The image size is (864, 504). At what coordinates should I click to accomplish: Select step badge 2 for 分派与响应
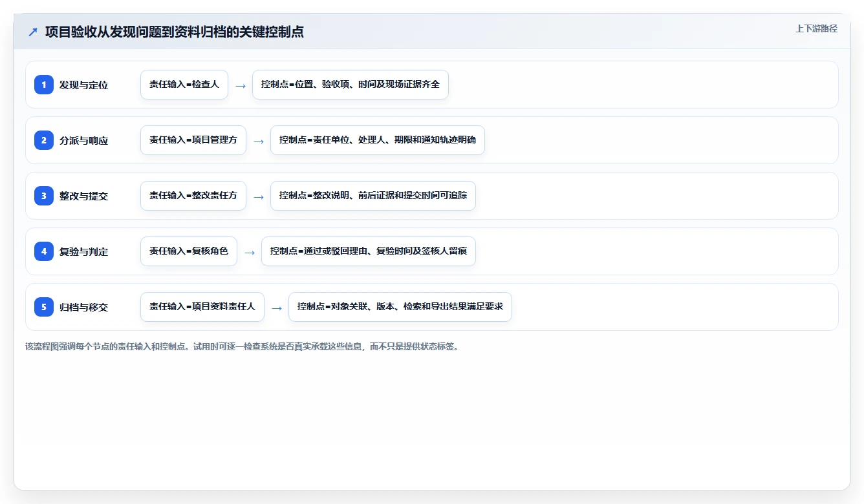pos(44,140)
